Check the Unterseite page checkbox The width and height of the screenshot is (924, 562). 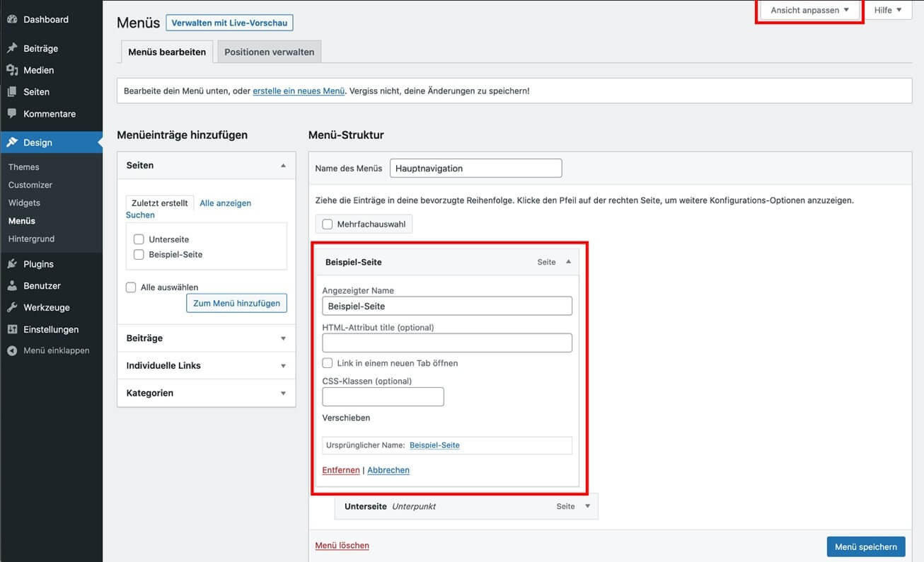pos(139,239)
